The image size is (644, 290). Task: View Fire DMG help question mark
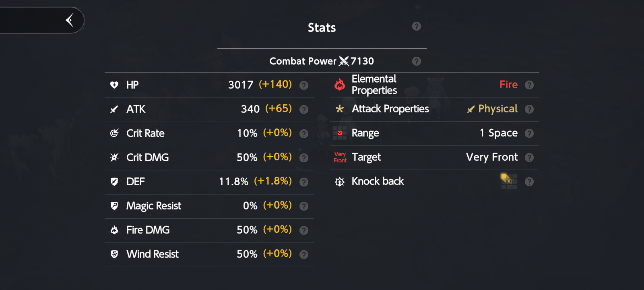coord(304,230)
